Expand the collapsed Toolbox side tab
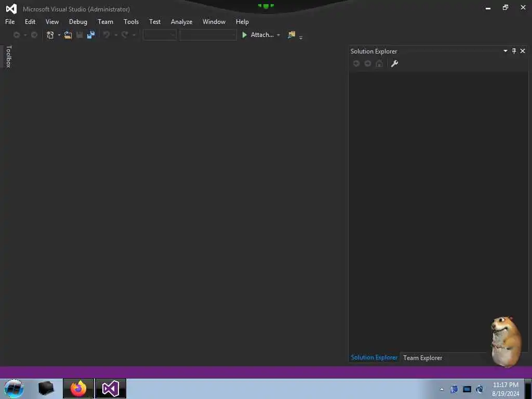Screen dimensions: 532x399 click(x=8, y=57)
